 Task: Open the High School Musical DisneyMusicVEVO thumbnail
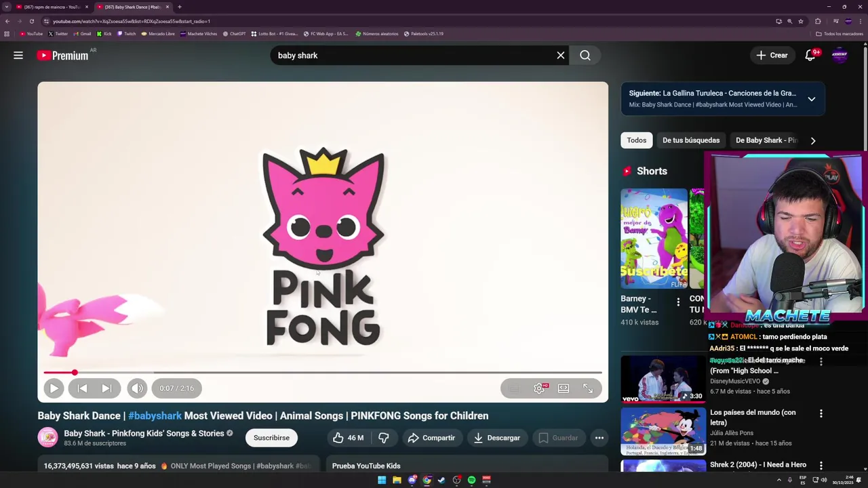click(x=663, y=379)
